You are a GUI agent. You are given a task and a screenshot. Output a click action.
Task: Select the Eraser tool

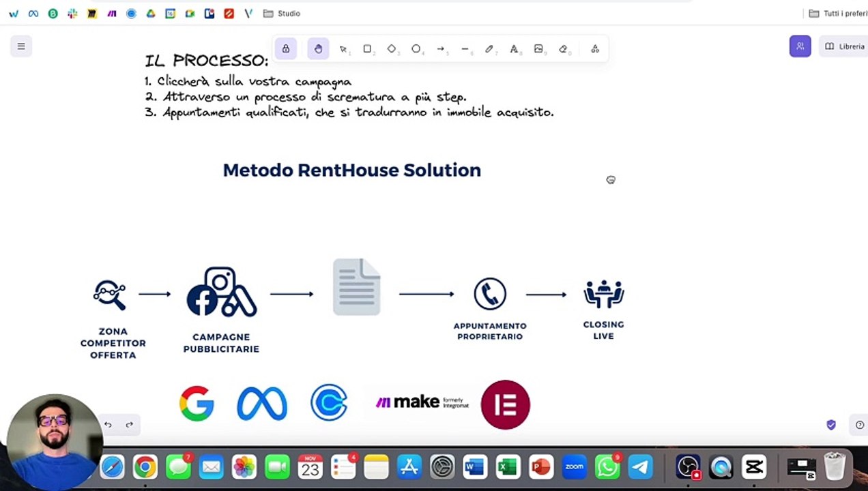tap(563, 49)
